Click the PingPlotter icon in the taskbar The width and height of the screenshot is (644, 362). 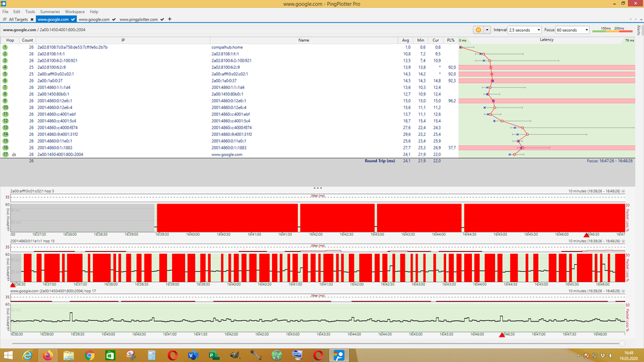click(339, 355)
